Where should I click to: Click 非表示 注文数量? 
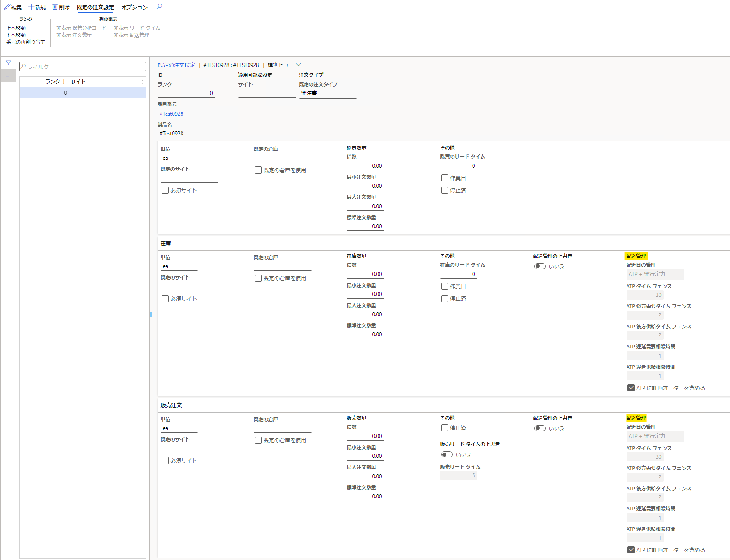tap(74, 35)
